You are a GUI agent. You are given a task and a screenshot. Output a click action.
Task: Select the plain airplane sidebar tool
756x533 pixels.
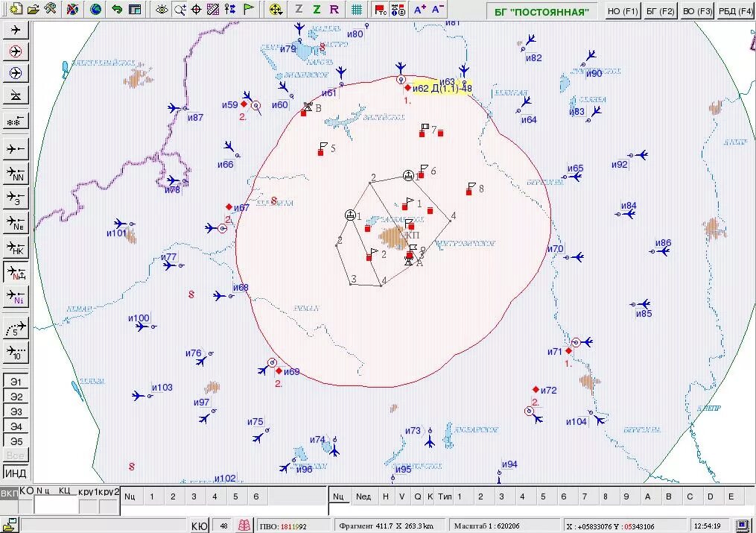coord(16,29)
